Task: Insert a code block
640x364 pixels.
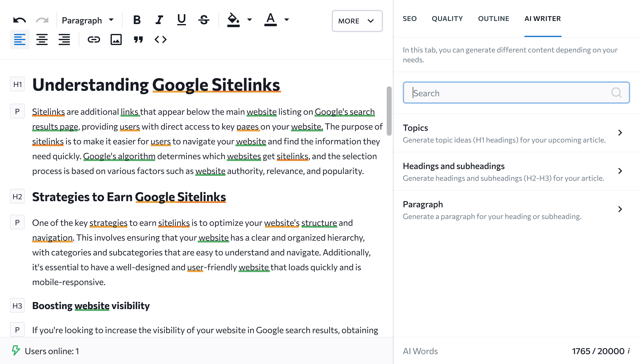Action: (x=161, y=39)
